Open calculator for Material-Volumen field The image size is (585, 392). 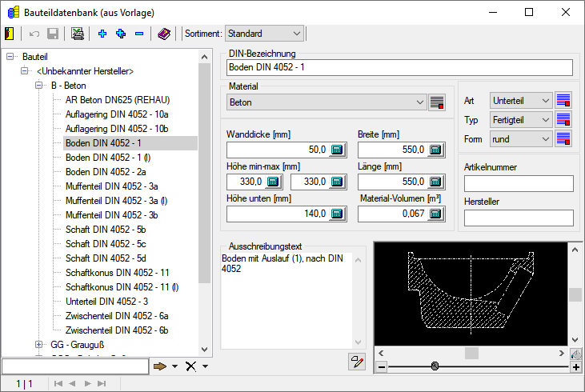coord(435,214)
